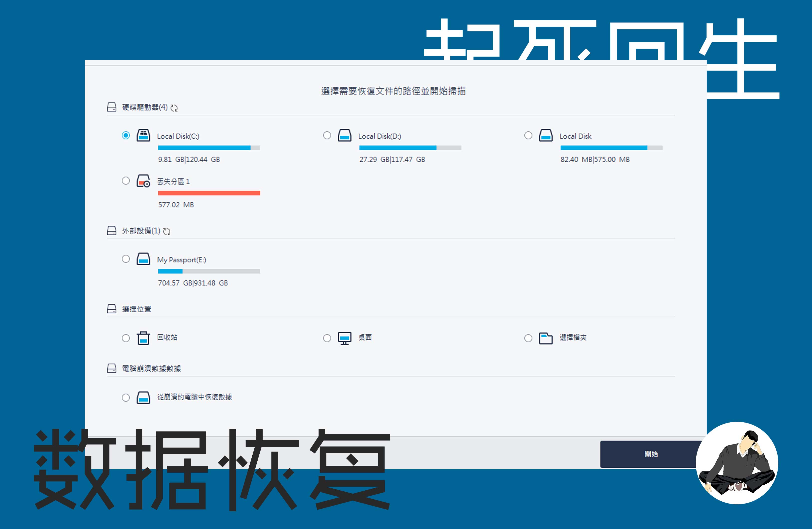Refresh the hard disk drives list
Screen dimensions: 812x529
174,108
